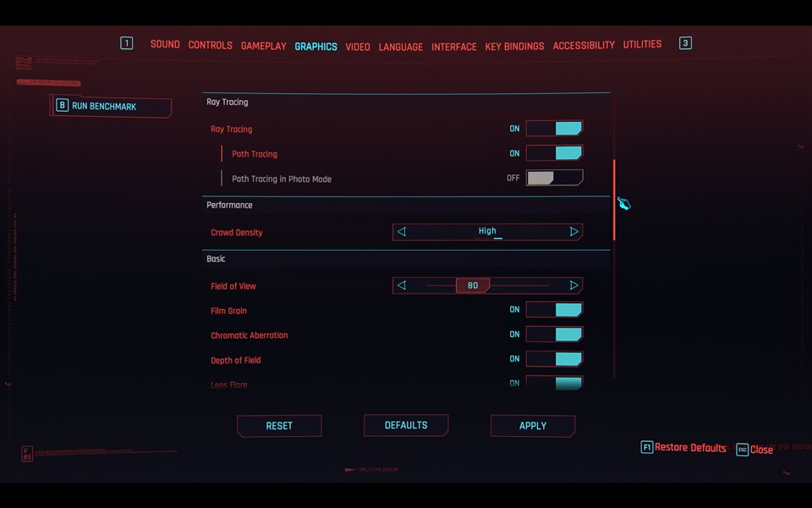Screen dimensions: 812x508
Task: Decrease Field of View with left arrow
Action: pyautogui.click(x=402, y=286)
